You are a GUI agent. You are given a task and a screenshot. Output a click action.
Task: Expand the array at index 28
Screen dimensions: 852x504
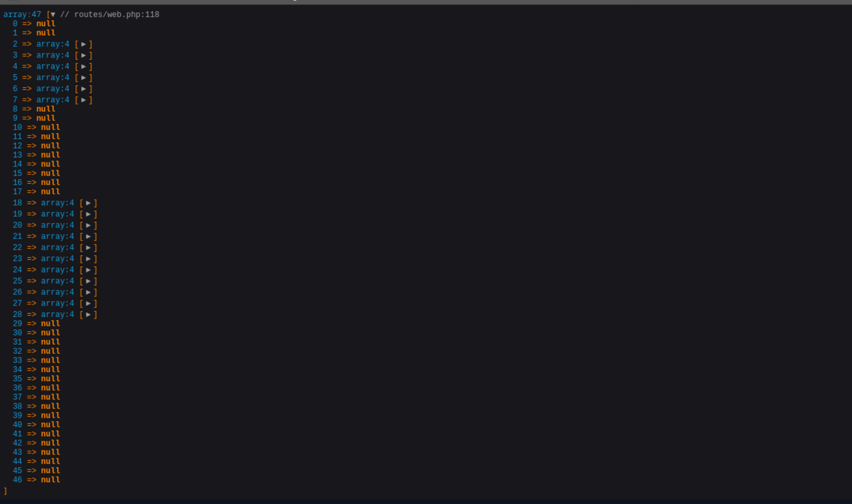pyautogui.click(x=88, y=315)
